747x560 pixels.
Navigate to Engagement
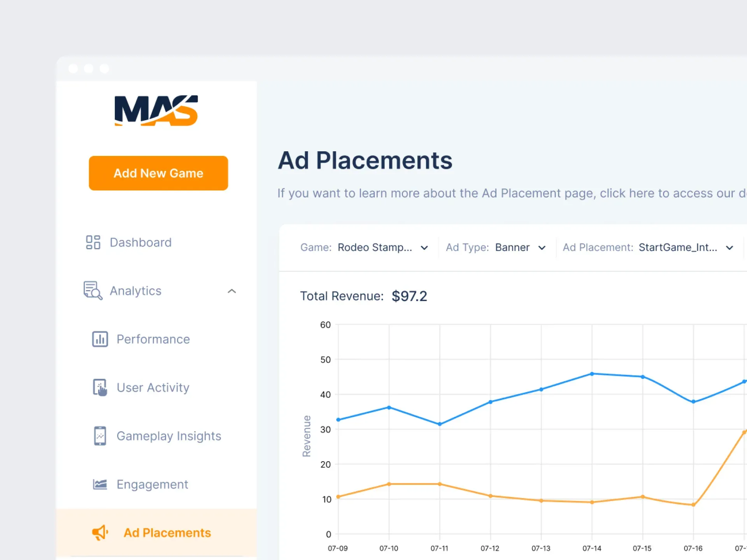pos(152,484)
